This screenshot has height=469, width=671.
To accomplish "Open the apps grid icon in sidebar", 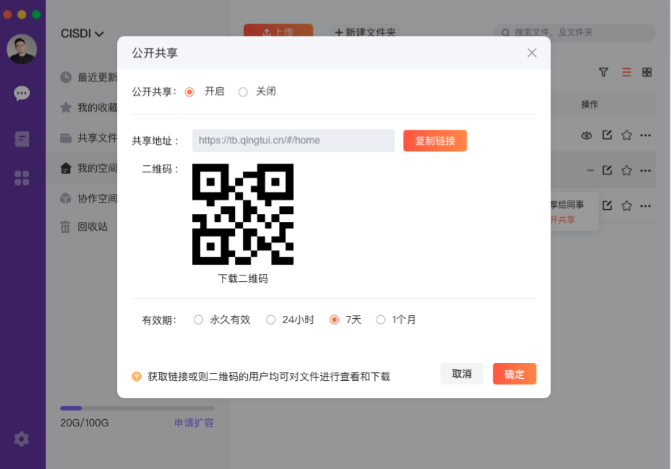I will pyautogui.click(x=22, y=178).
